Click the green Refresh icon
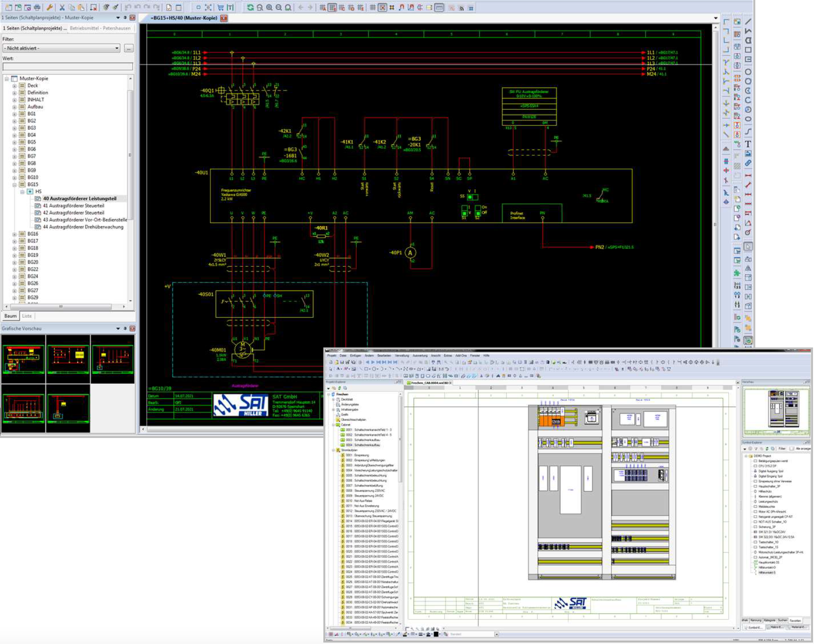Screen dimensions: 814x644 pyautogui.click(x=250, y=7)
